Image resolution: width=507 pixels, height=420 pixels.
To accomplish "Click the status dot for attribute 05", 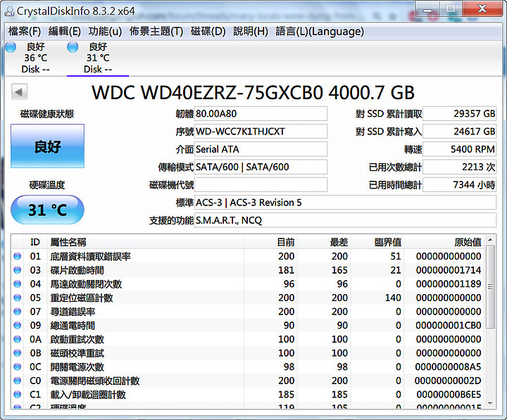I will pos(18,298).
